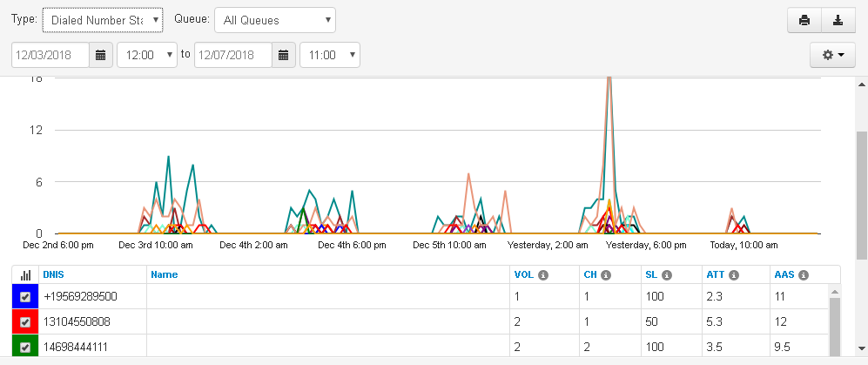Click the AAS value 9.5
This screenshot has height=365, width=868.
coord(782,348)
